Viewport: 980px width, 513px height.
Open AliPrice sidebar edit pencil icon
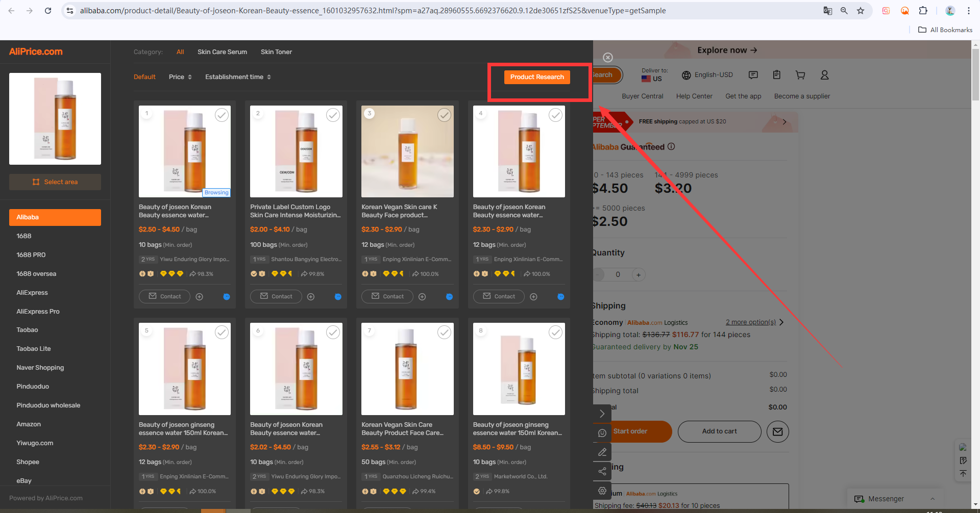click(602, 452)
